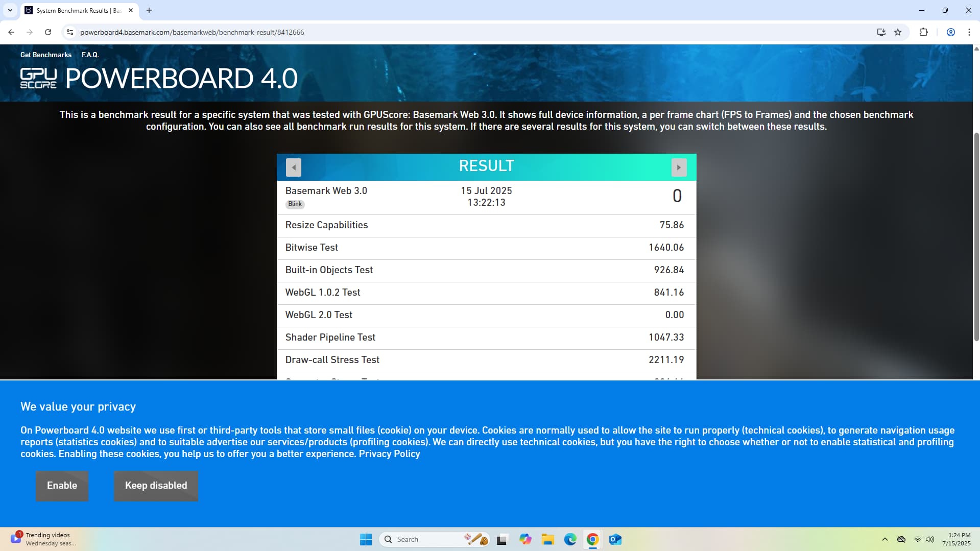Open the browser Extensions puzzle icon
This screenshot has width=980, height=551.
coord(923,32)
